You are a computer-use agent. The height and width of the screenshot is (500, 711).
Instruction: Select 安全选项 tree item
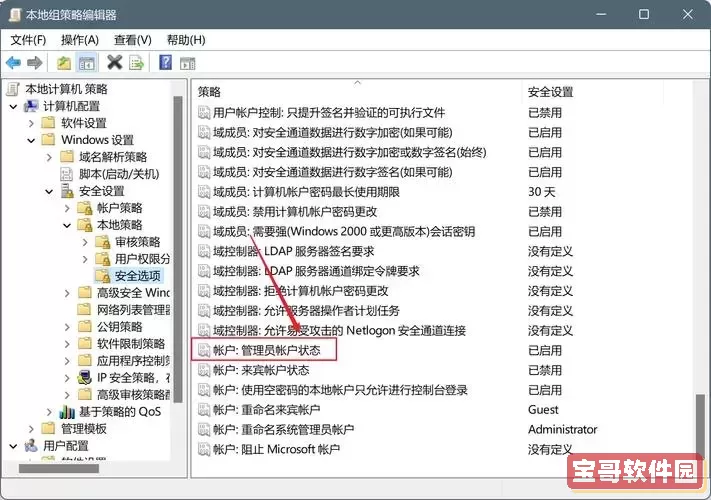click(x=137, y=276)
